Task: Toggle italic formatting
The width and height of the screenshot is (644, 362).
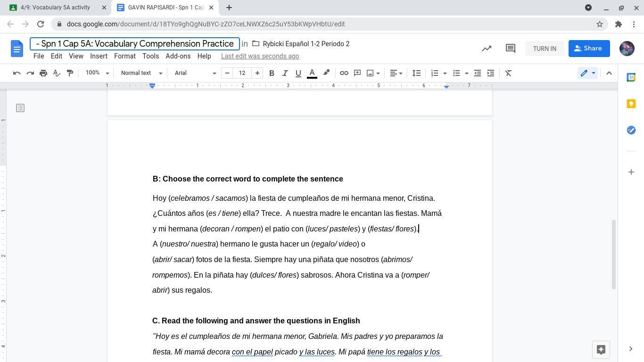Action: [285, 73]
